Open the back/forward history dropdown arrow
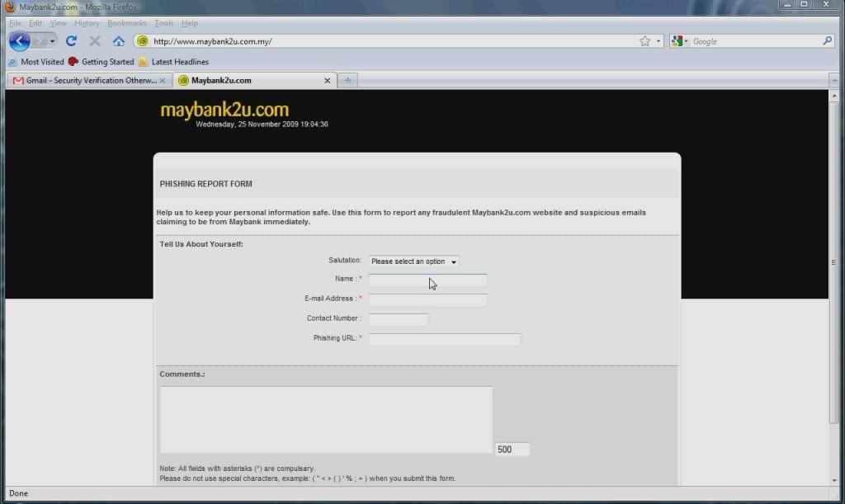This screenshot has height=504, width=845. coord(52,41)
